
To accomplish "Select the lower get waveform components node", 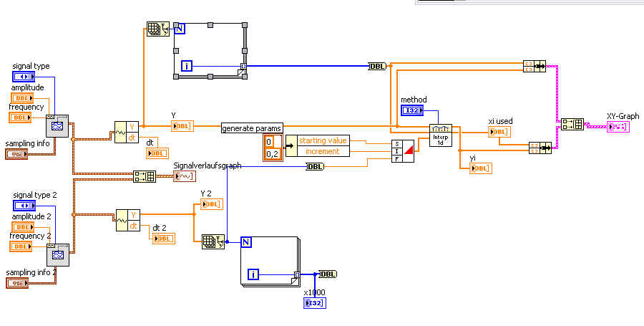I will [x=128, y=220].
